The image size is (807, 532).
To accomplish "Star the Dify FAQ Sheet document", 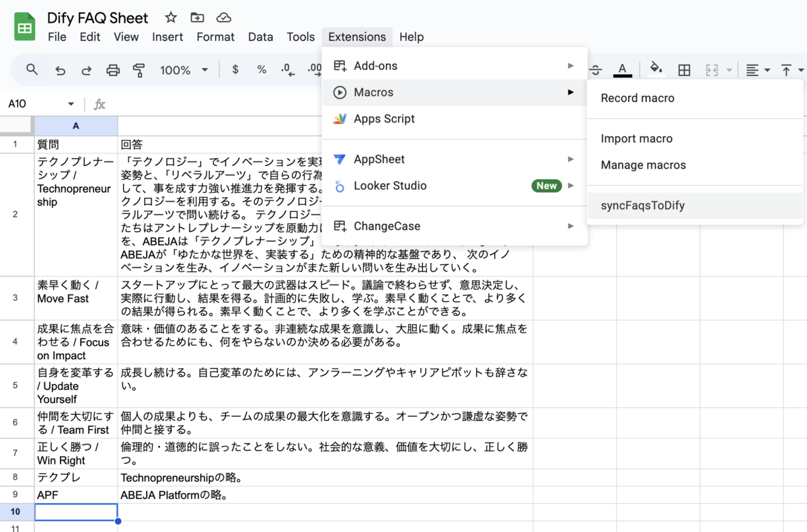I will [171, 17].
